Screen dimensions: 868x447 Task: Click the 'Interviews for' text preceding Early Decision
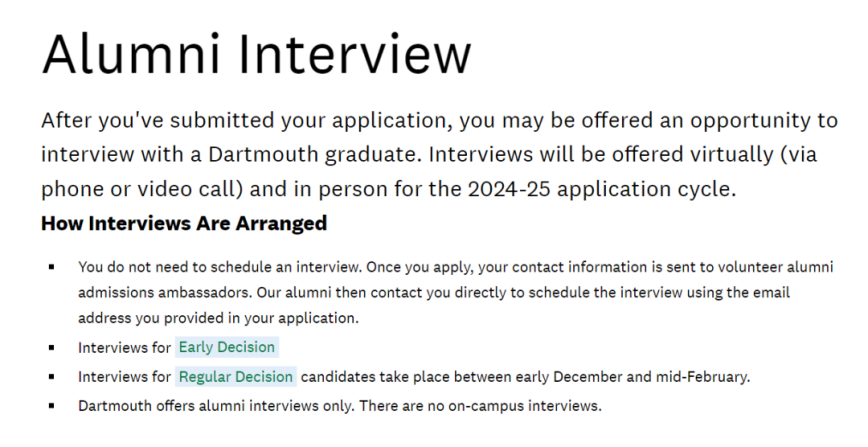pos(125,348)
